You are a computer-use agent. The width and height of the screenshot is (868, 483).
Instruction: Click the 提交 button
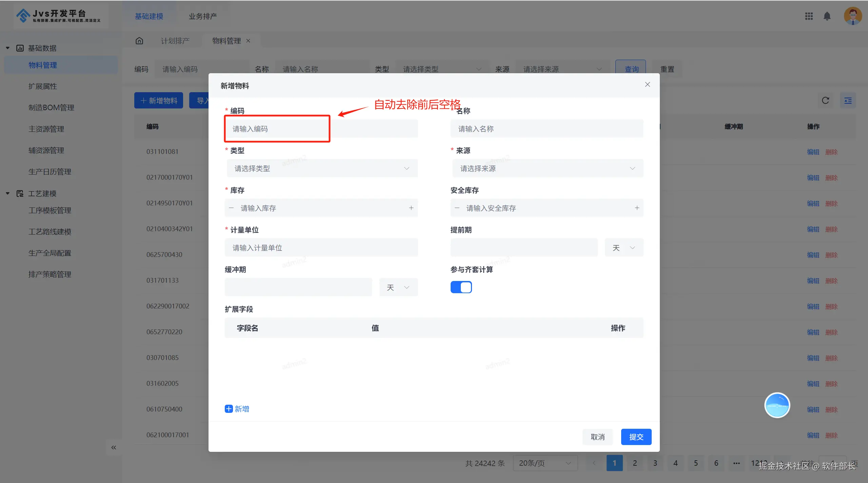pos(636,437)
